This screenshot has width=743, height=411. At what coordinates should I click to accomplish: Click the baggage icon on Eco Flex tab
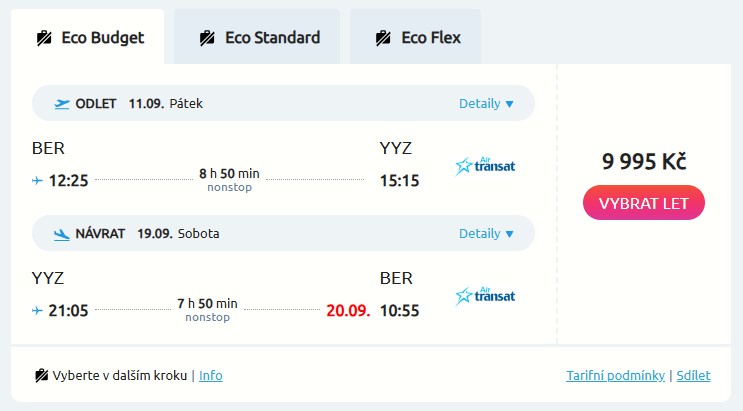click(383, 38)
